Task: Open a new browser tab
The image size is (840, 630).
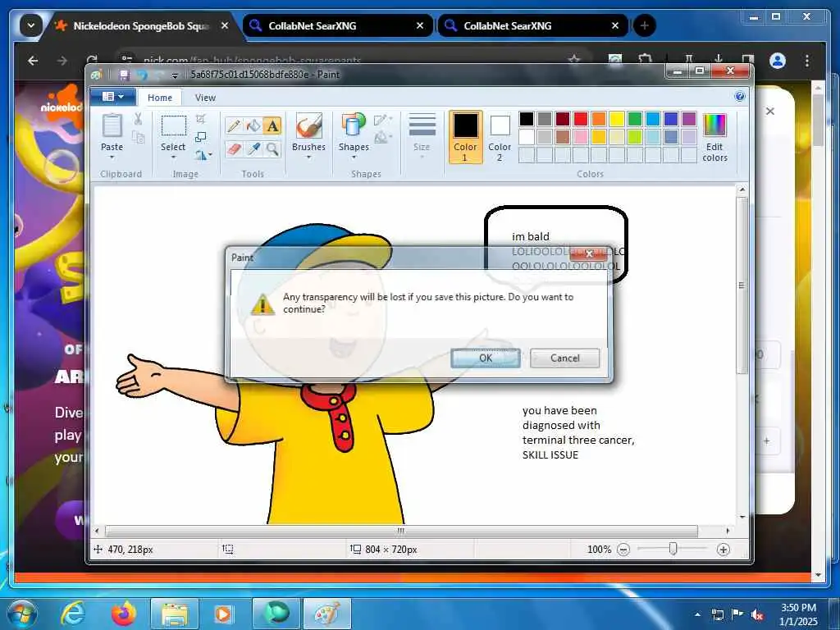Action: [645, 25]
